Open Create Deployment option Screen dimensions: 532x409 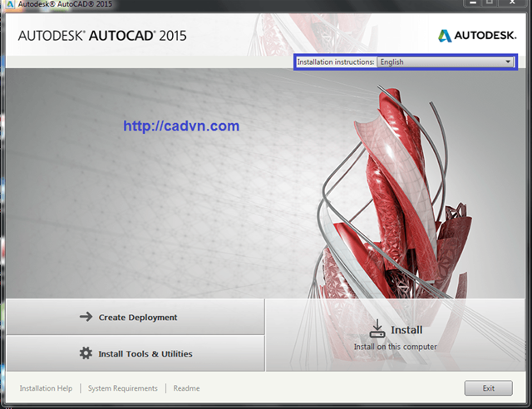(135, 317)
